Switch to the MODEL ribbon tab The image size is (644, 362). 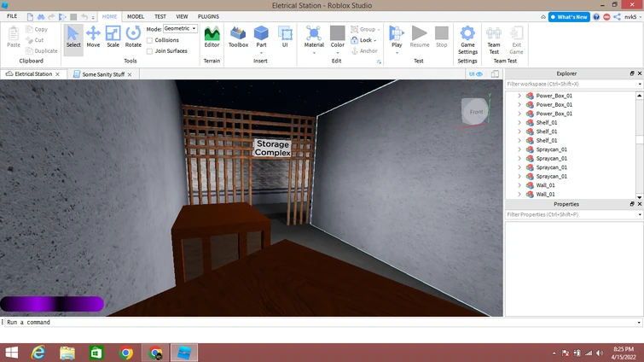coord(135,16)
